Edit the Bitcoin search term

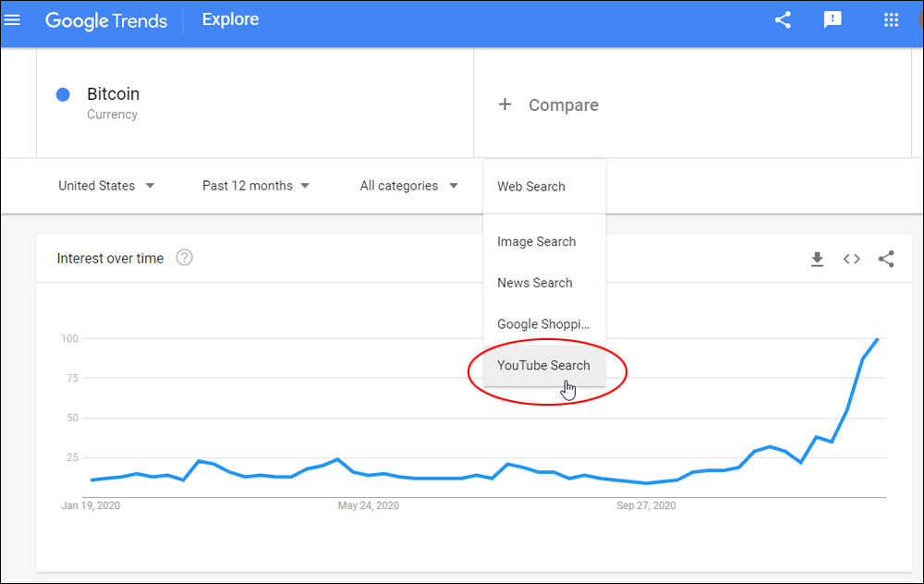tap(113, 94)
